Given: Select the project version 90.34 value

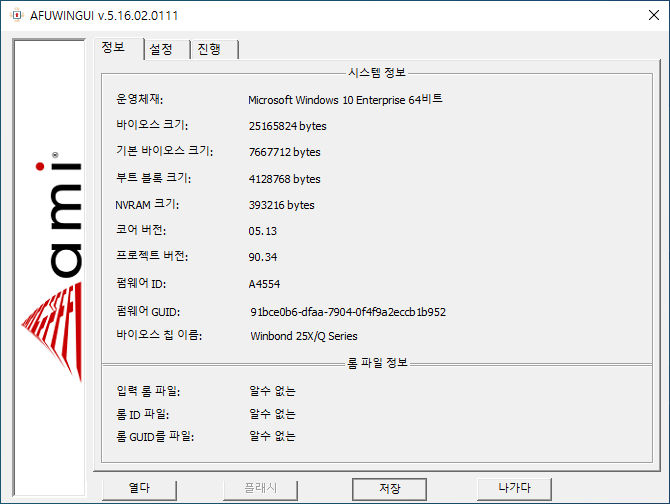Looking at the screenshot, I should pos(263,257).
